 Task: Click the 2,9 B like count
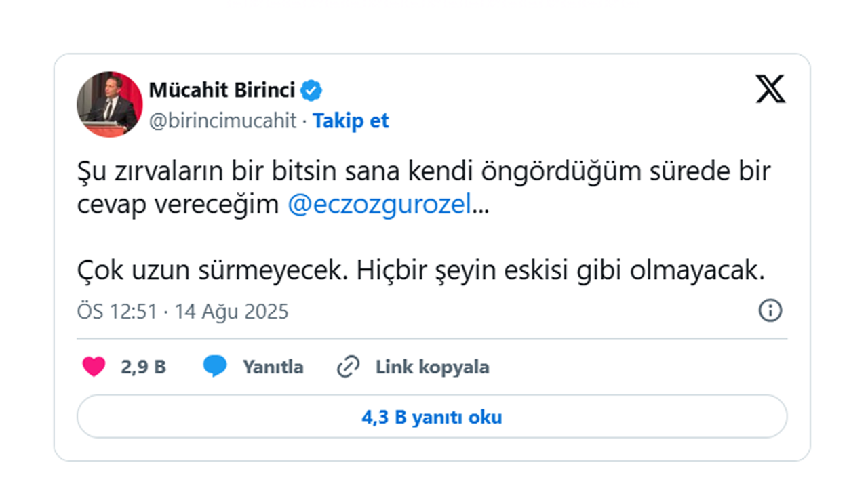click(x=143, y=367)
